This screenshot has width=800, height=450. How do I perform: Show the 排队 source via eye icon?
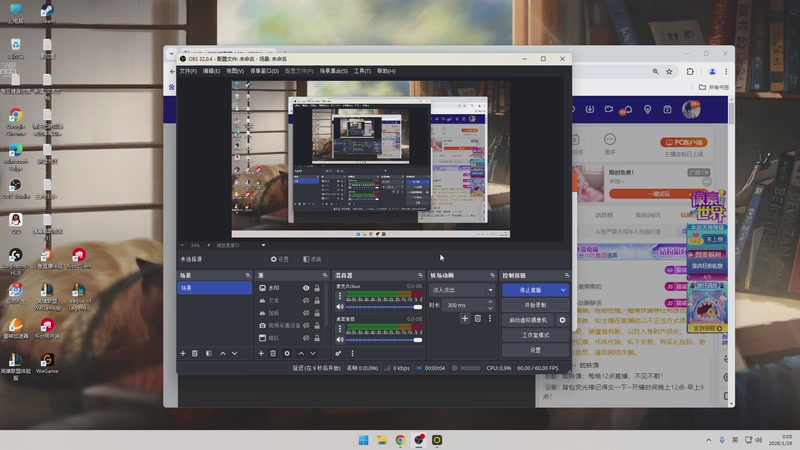(x=306, y=338)
